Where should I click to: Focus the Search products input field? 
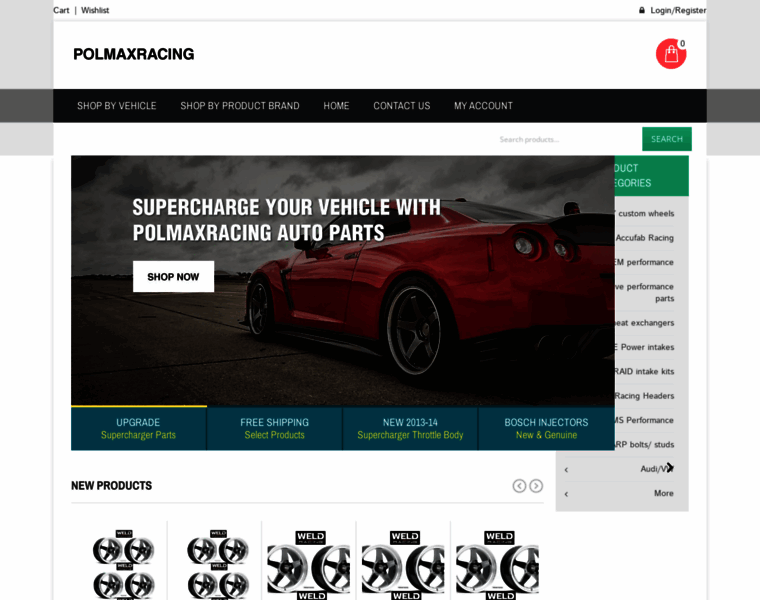pyautogui.click(x=568, y=140)
